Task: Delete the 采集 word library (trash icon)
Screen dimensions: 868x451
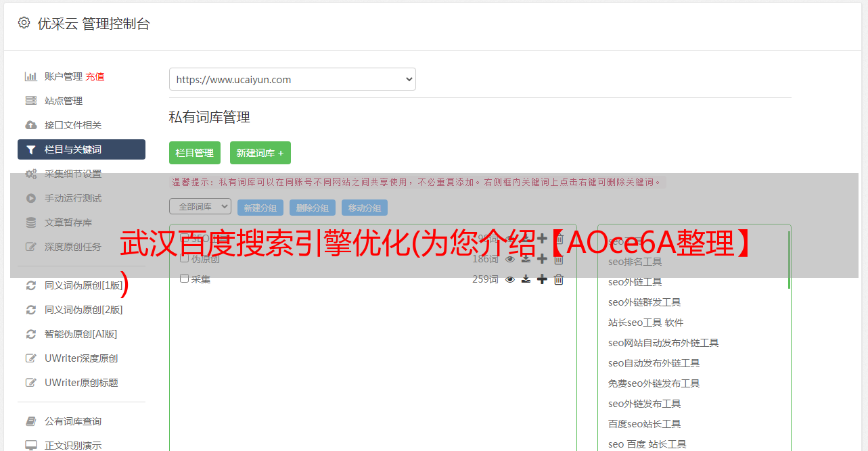Action: pos(559,279)
